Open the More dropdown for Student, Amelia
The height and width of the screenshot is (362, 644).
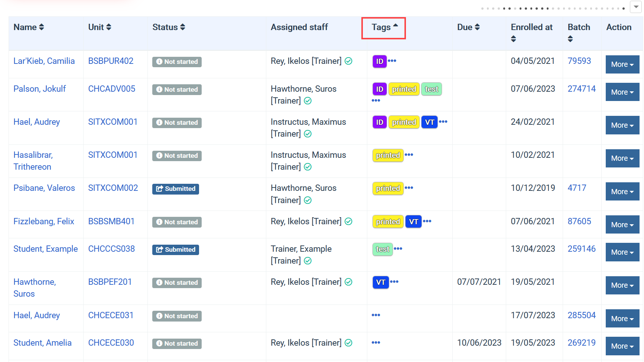(x=622, y=346)
